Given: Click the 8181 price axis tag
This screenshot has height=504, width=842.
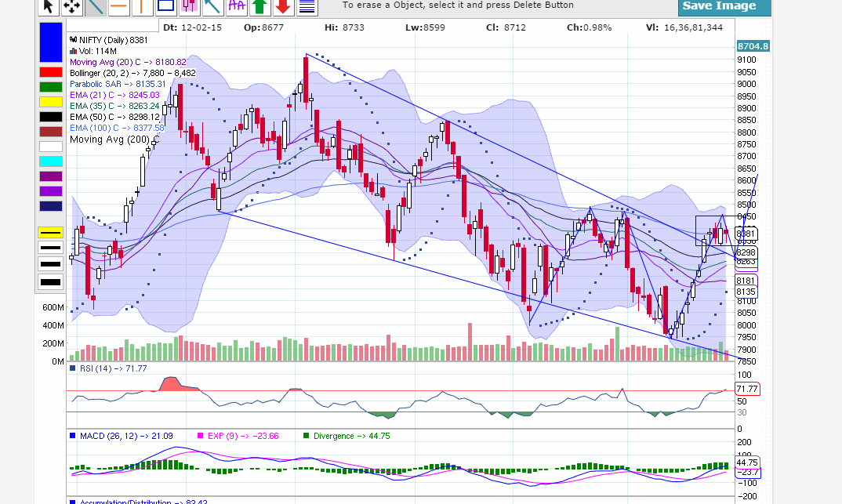Looking at the screenshot, I should (746, 281).
